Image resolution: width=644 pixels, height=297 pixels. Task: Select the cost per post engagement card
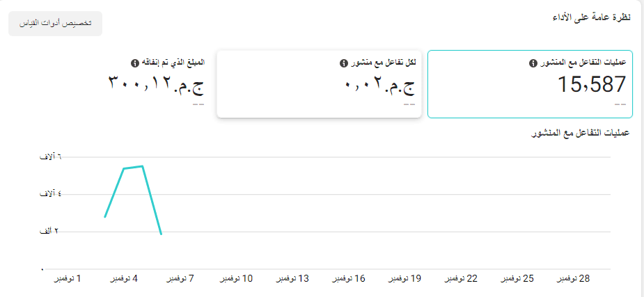point(319,84)
